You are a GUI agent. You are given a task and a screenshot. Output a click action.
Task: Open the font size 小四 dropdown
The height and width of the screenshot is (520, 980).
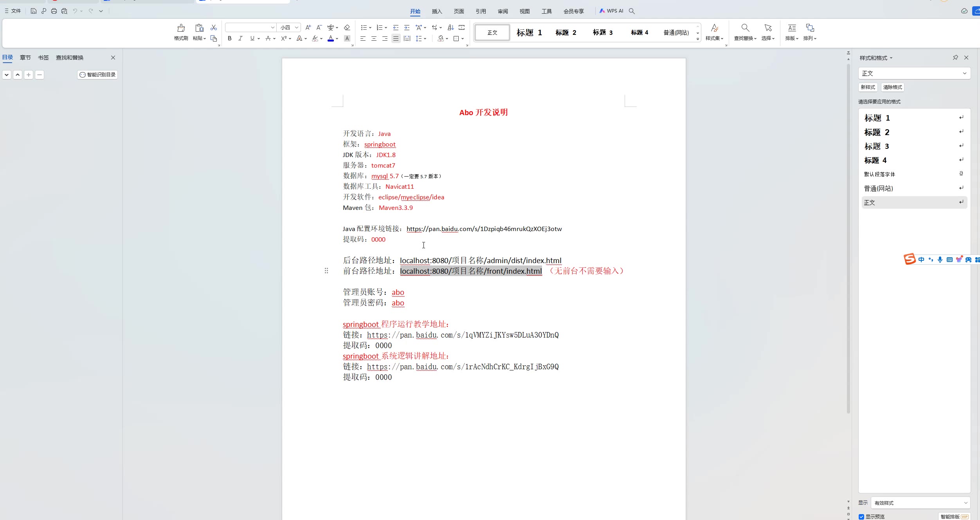coord(297,27)
